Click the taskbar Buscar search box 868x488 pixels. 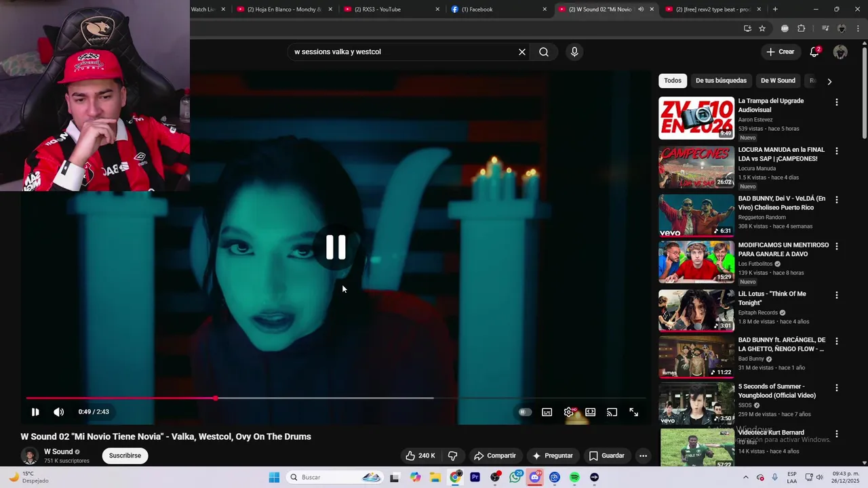(335, 477)
